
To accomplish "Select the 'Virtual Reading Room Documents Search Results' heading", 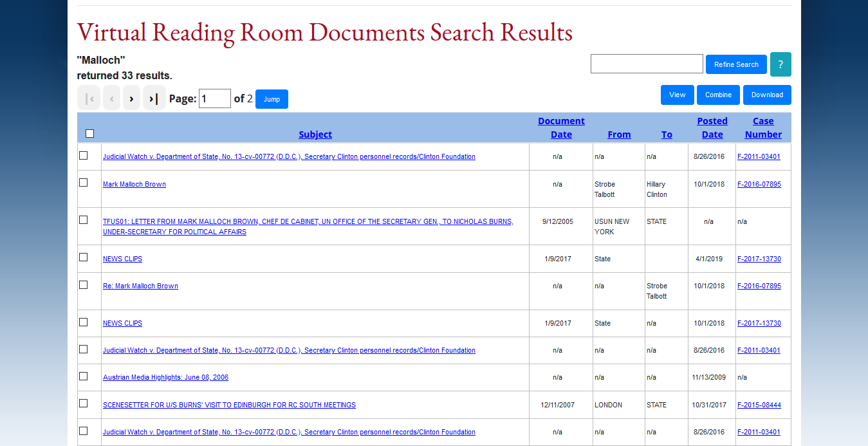I will [x=325, y=32].
